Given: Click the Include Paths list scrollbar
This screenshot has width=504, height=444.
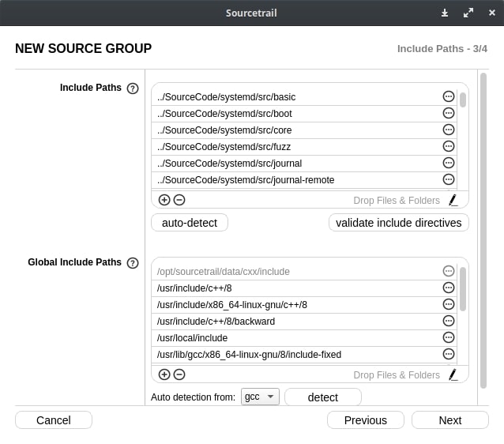Looking at the screenshot, I should [463, 100].
